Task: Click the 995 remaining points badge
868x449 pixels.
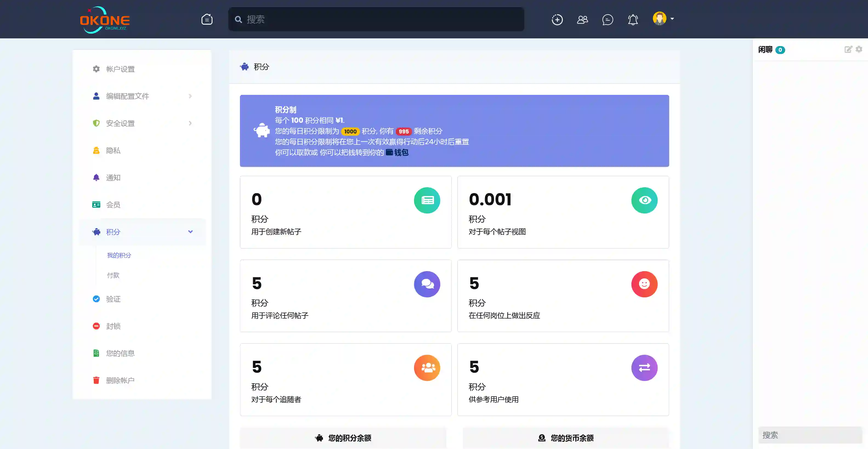Action: (404, 131)
